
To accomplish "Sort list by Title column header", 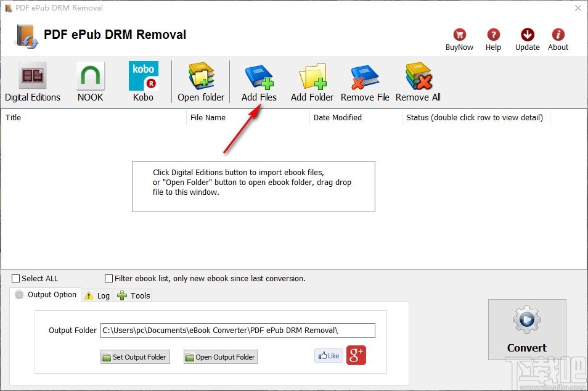I will 93,117.
